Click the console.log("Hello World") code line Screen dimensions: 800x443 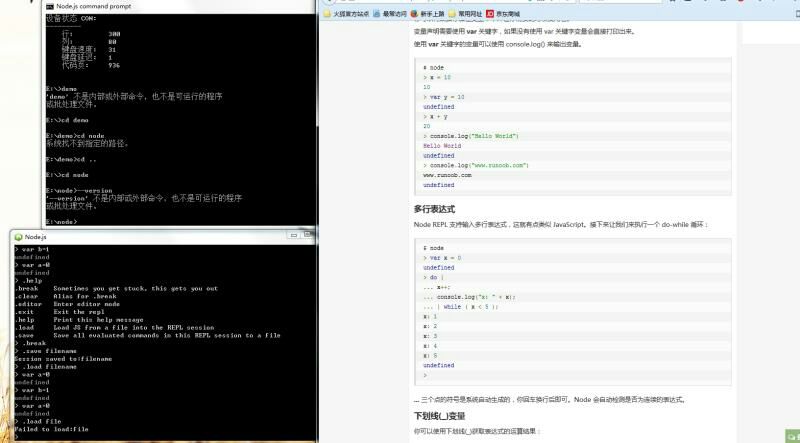(x=470, y=135)
